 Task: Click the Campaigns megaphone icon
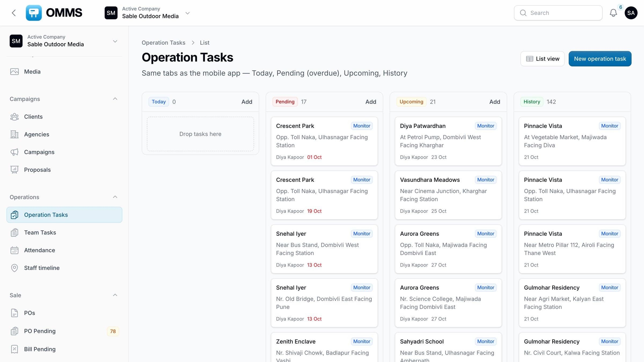pyautogui.click(x=14, y=152)
